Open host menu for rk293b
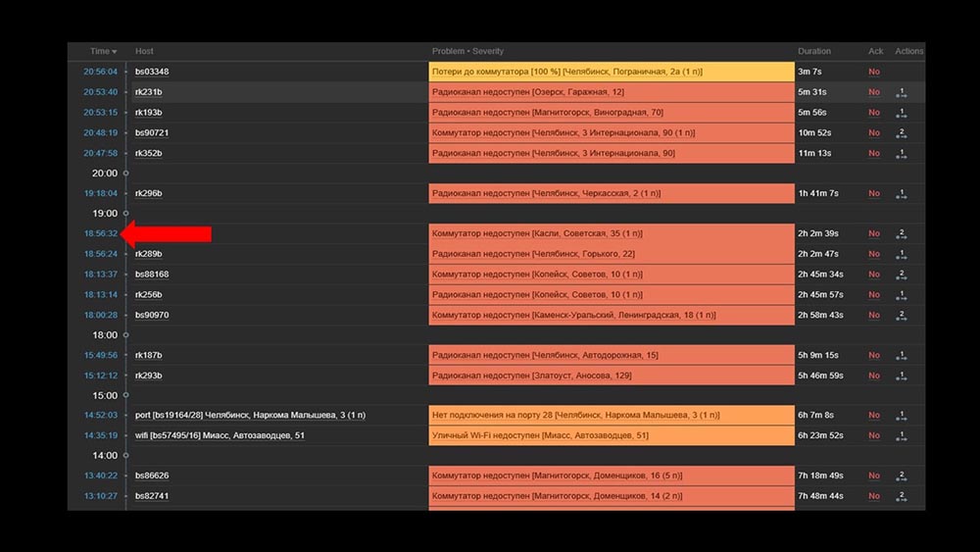The height and width of the screenshot is (552, 980). coord(148,376)
